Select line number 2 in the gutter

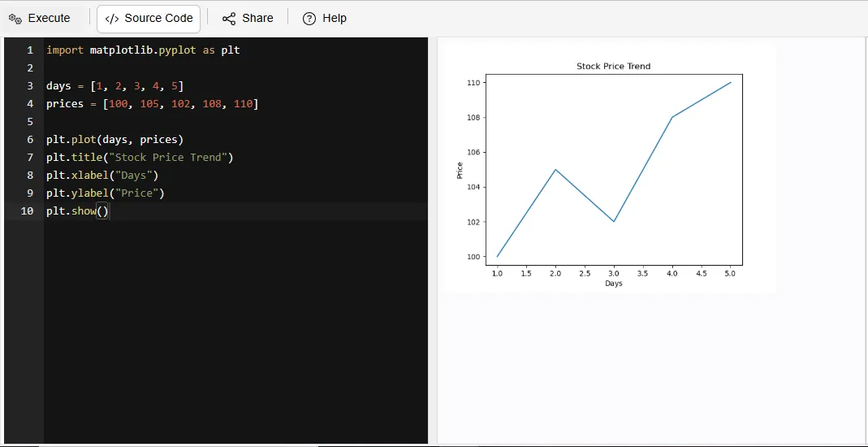pos(30,67)
